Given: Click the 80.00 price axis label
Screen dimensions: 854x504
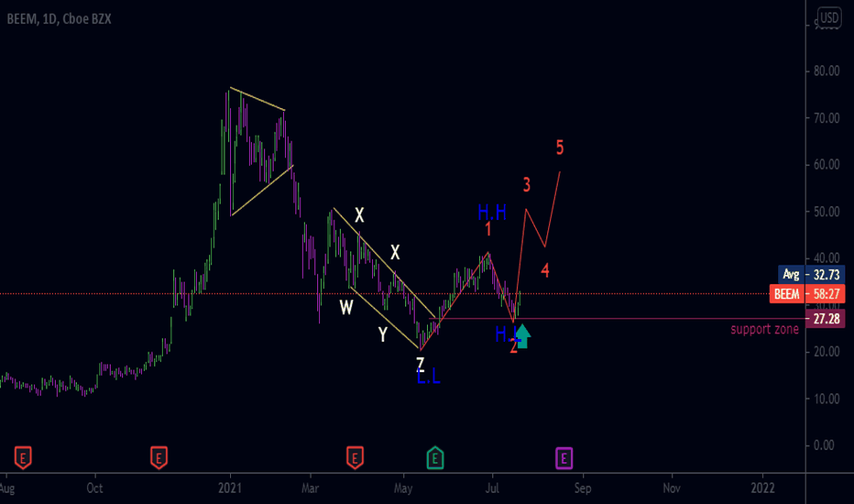Looking at the screenshot, I should tap(827, 71).
